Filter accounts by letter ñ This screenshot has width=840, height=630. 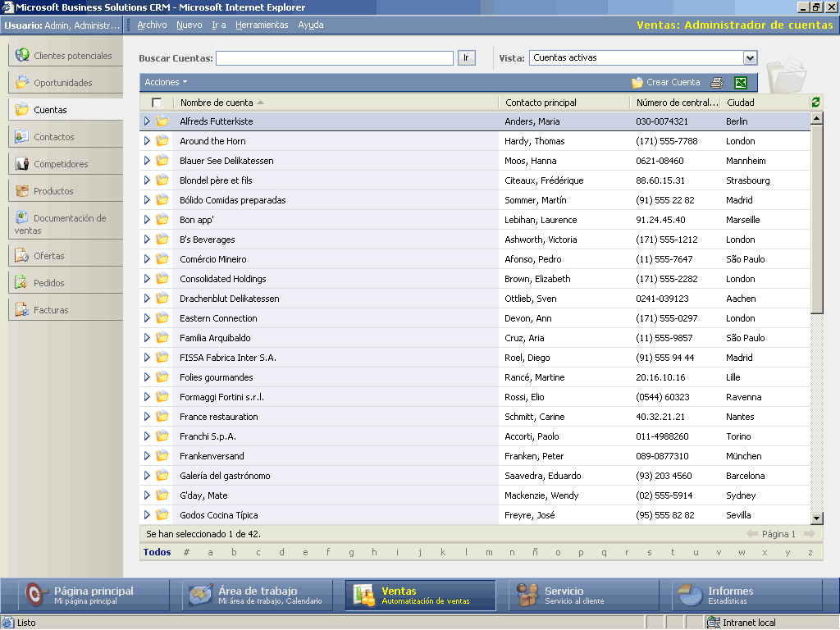535,552
